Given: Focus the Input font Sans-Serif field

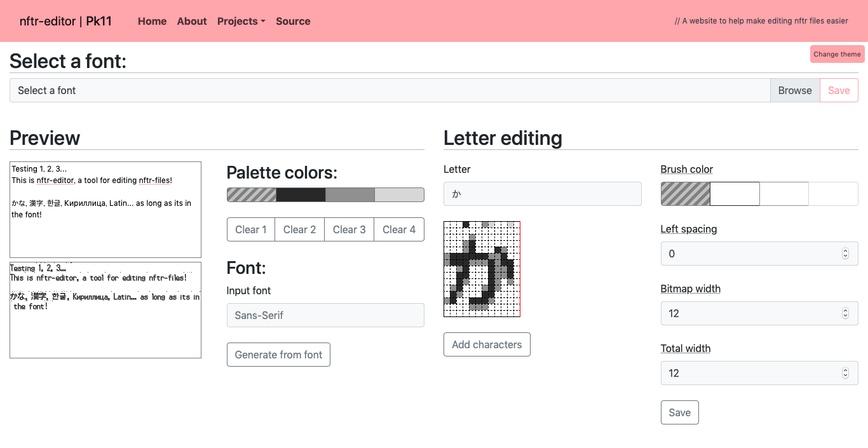Looking at the screenshot, I should coord(325,315).
